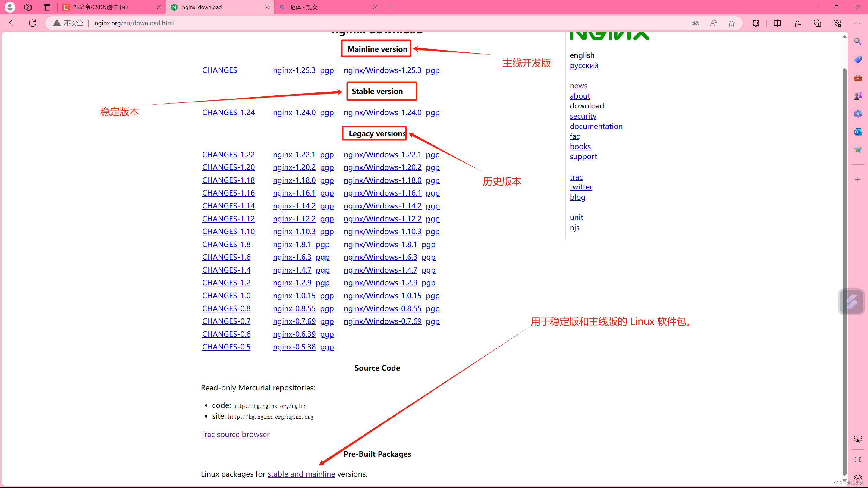The image size is (868, 488).
Task: Open the unit link
Action: coord(576,217)
